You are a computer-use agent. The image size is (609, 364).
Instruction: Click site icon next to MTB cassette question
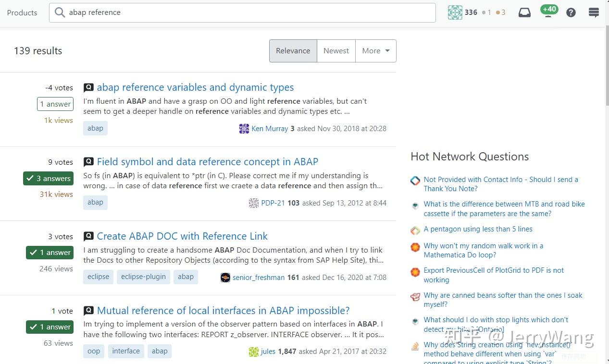[415, 206]
